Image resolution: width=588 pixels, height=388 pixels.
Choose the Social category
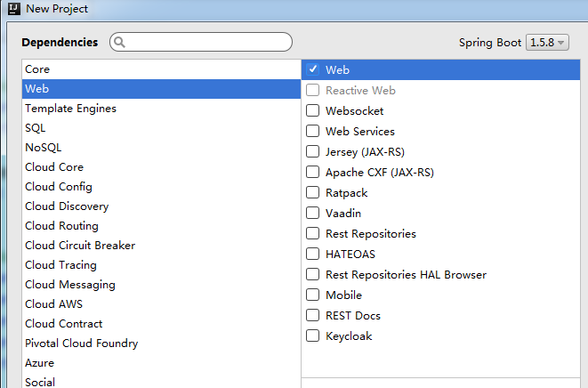click(161, 381)
